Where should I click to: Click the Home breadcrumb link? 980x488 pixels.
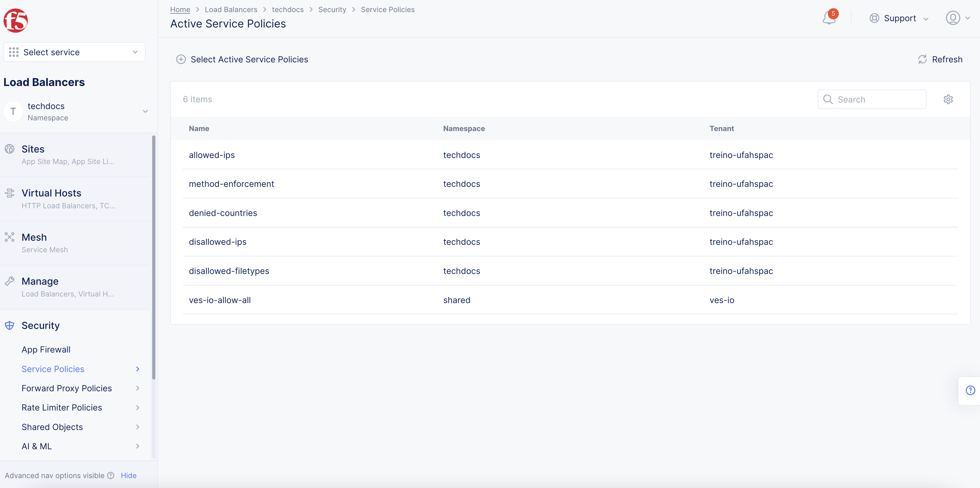coord(180,10)
